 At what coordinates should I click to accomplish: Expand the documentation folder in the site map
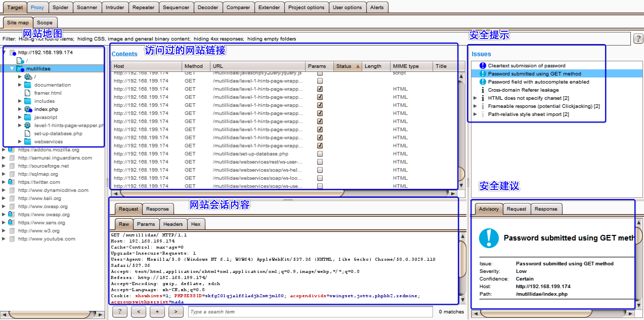coord(20,85)
